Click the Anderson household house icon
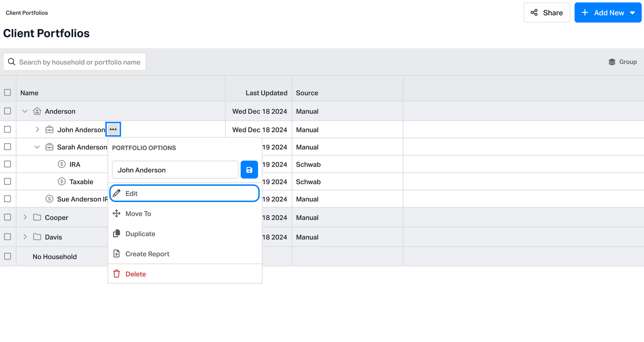Image resolution: width=644 pixels, height=342 pixels. coord(37,111)
